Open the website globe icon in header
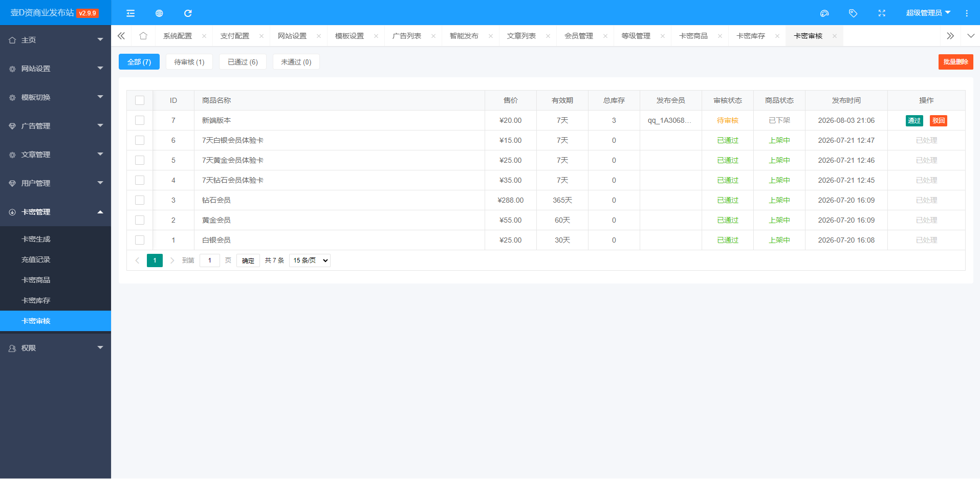Screen dimensions: 980x479 coord(159,13)
